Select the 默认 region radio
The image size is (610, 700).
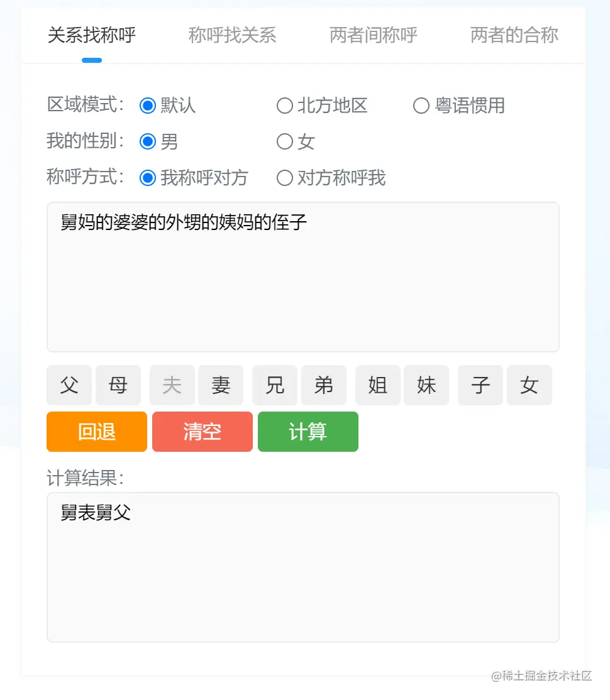(167, 106)
